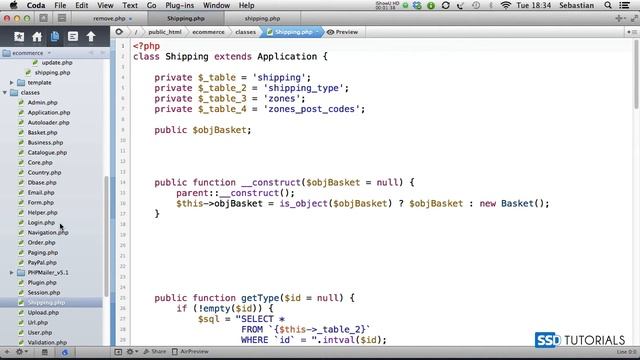Click the AirPreview button
This screenshot has width=640, height=360.
tap(190, 351)
